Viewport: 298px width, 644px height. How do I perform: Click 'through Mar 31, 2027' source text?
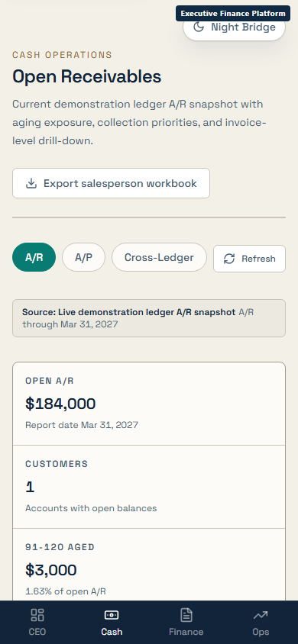click(x=70, y=324)
